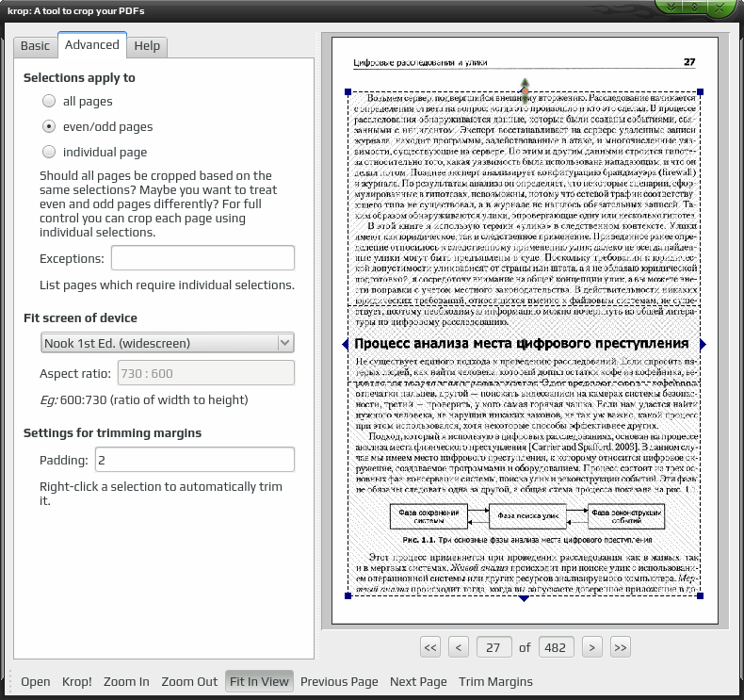This screenshot has height=700, width=744.
Task: Switch to the Basic tab
Action: (x=35, y=46)
